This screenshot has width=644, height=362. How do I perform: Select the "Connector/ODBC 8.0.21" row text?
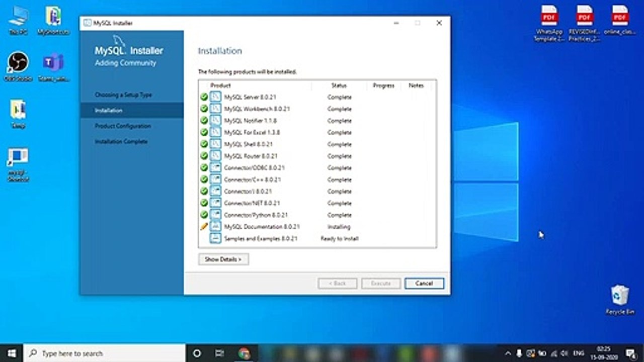pos(255,167)
